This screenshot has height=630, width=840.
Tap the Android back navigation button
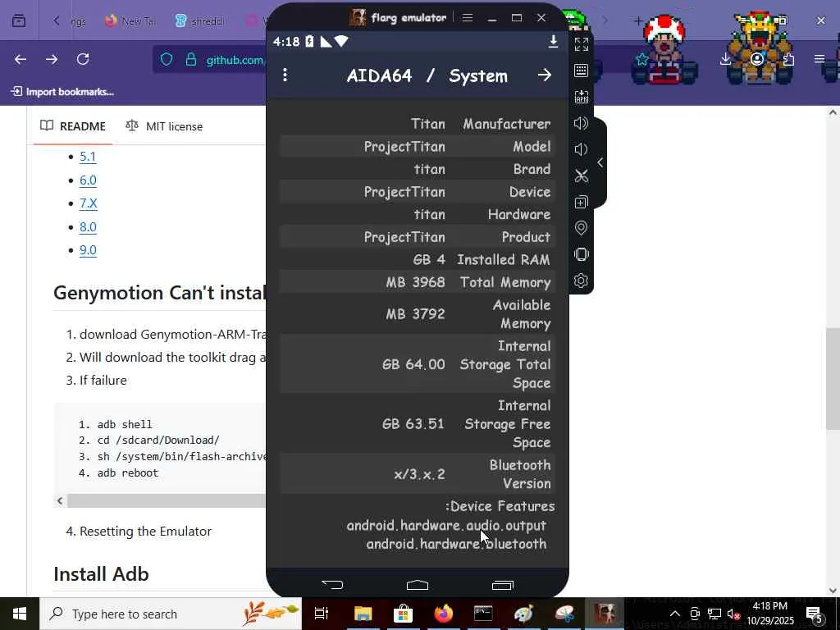[x=332, y=584]
